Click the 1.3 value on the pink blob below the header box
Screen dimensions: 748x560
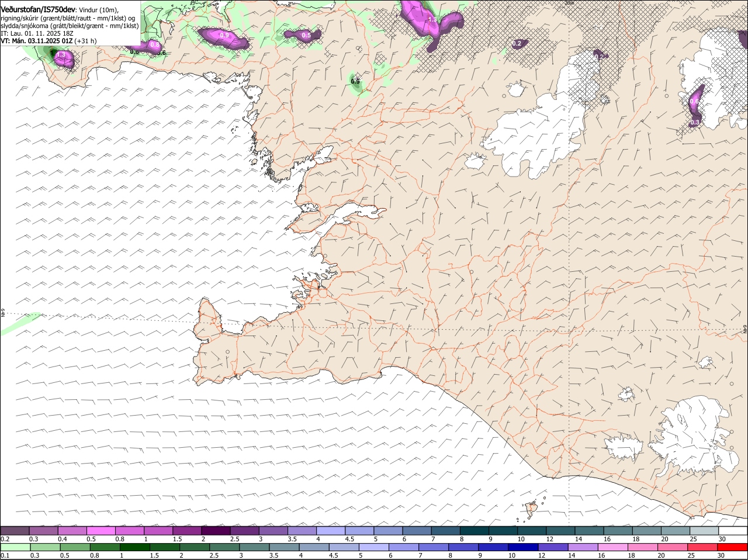click(x=60, y=54)
